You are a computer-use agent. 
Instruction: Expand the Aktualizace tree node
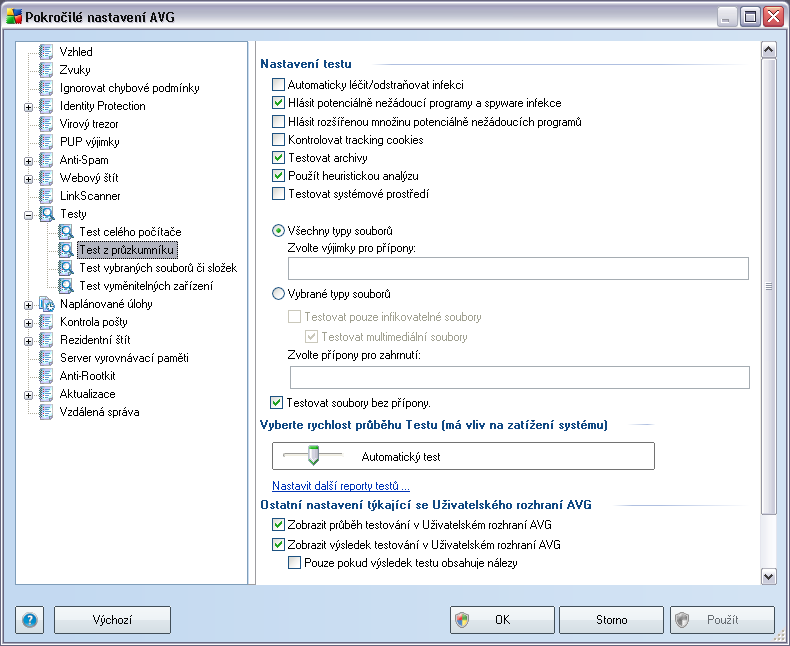point(29,395)
